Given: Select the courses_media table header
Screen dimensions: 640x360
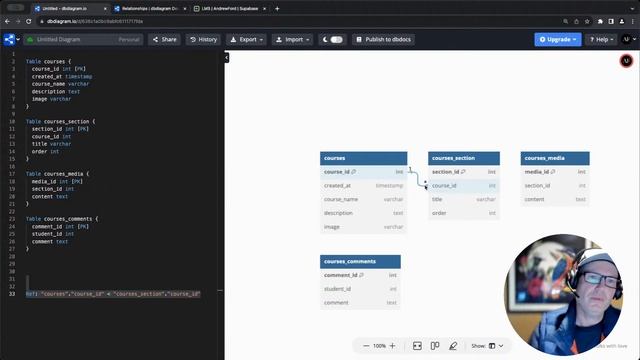Looking at the screenshot, I should [555, 158].
